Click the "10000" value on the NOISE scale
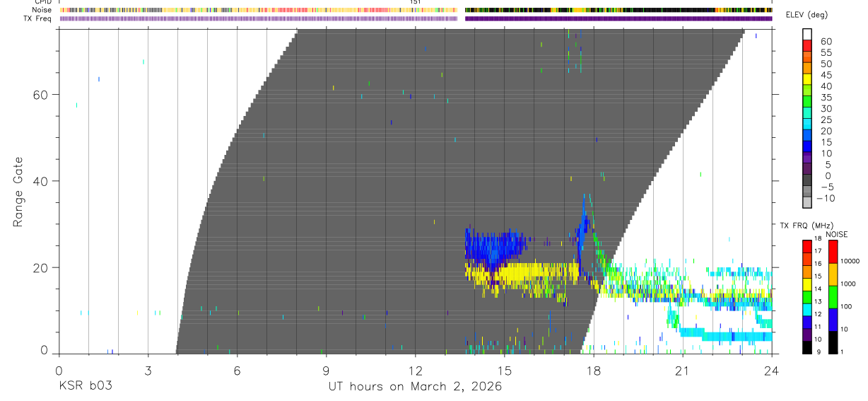The image size is (868, 401). click(x=850, y=262)
